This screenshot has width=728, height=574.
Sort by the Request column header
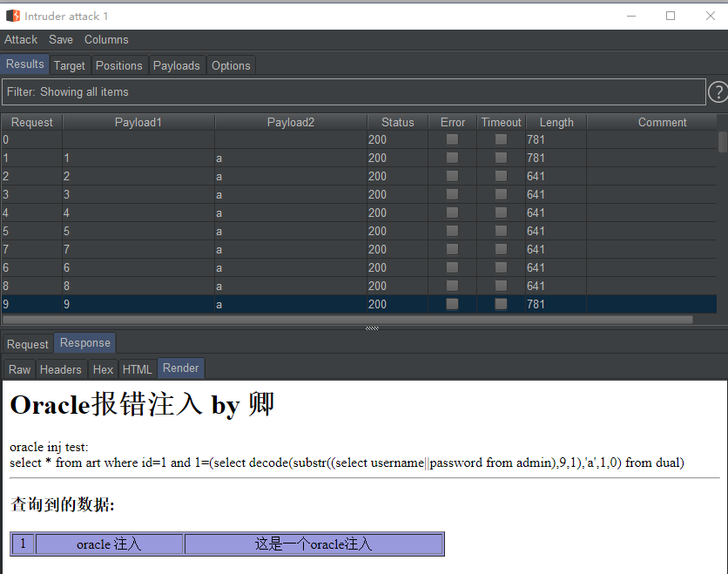[31, 122]
